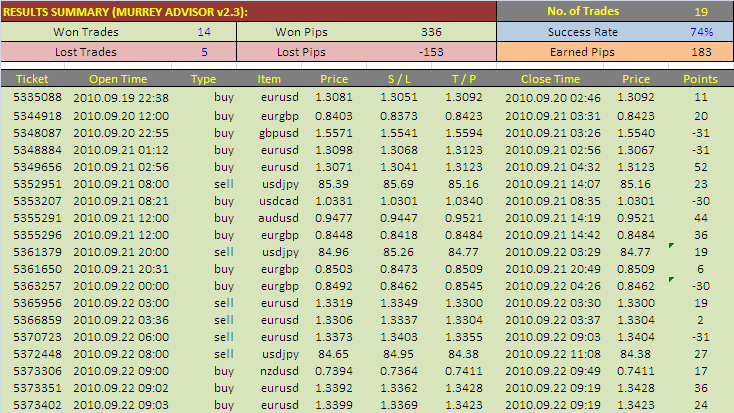Image resolution: width=734 pixels, height=413 pixels.
Task: Click the gbpusd item cell
Action: pyautogui.click(x=279, y=133)
